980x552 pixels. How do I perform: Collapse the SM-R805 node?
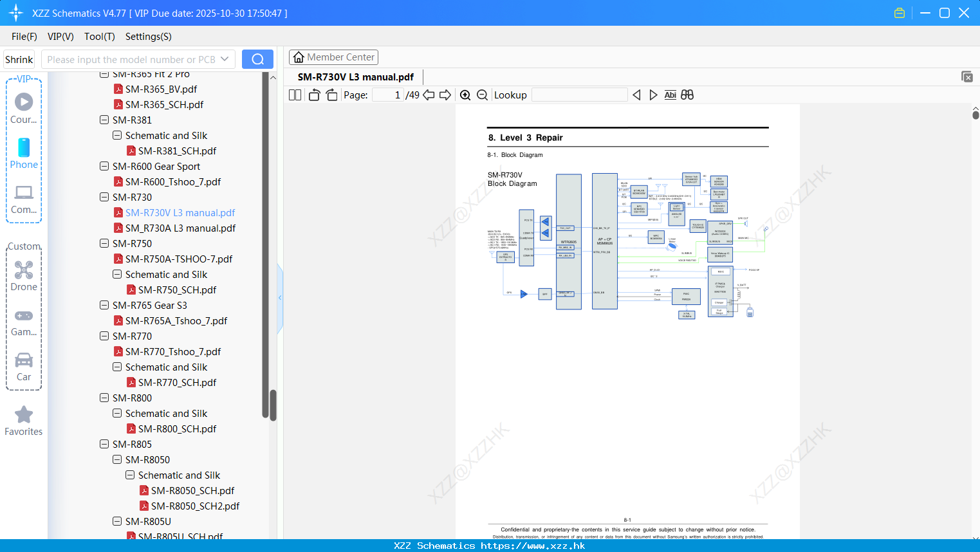104,444
